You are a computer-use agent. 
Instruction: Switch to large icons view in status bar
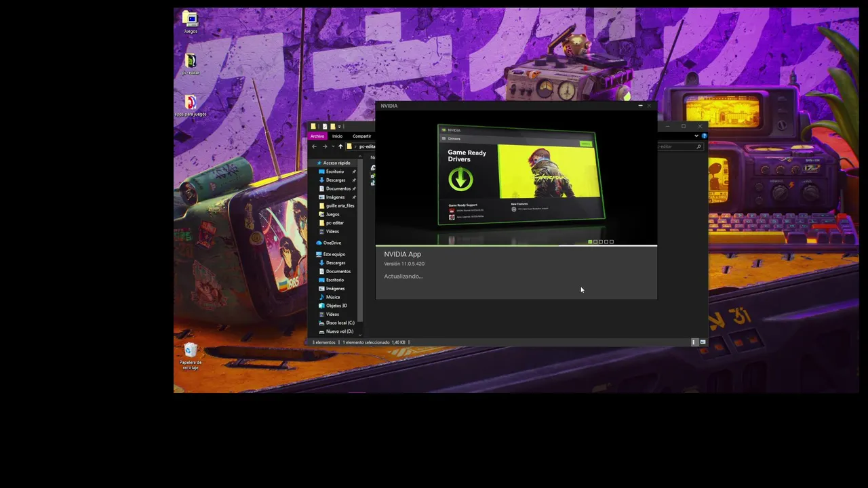tap(703, 342)
